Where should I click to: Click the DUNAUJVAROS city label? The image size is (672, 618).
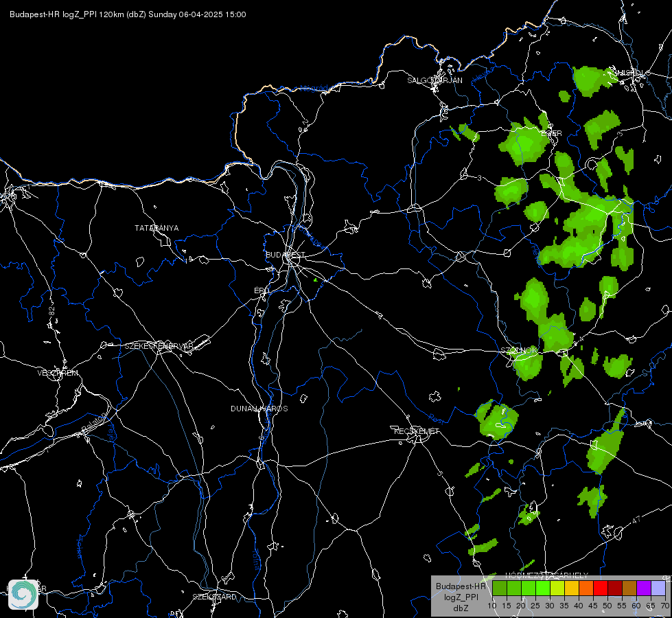[259, 409]
